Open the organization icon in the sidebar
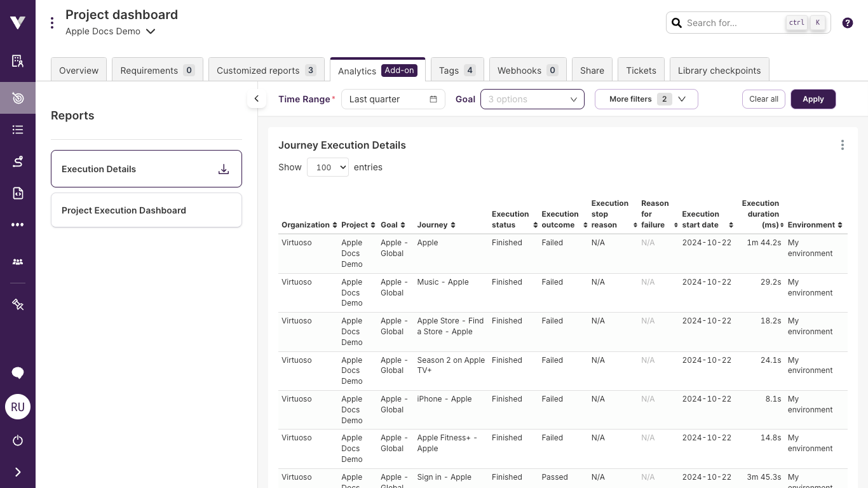 (18, 61)
